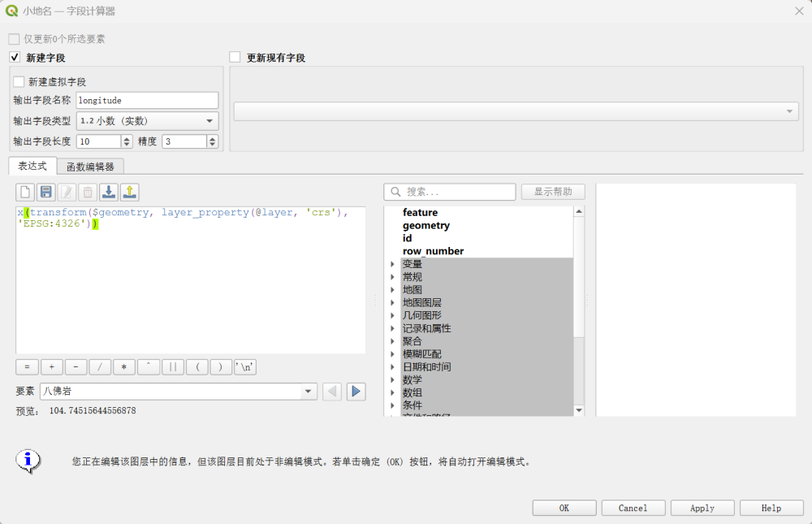The width and height of the screenshot is (812, 524).
Task: Go to the next feature preview arrow
Action: 356,392
